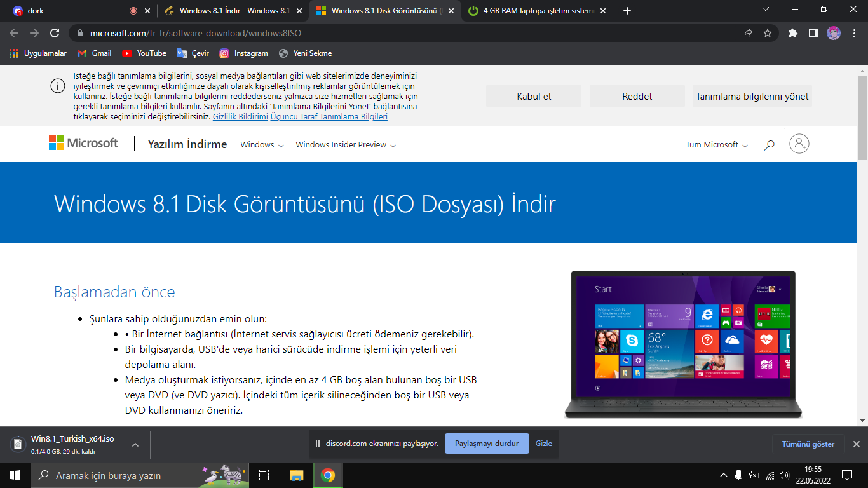868x488 pixels.
Task: Close the dork tab
Action: [148, 11]
